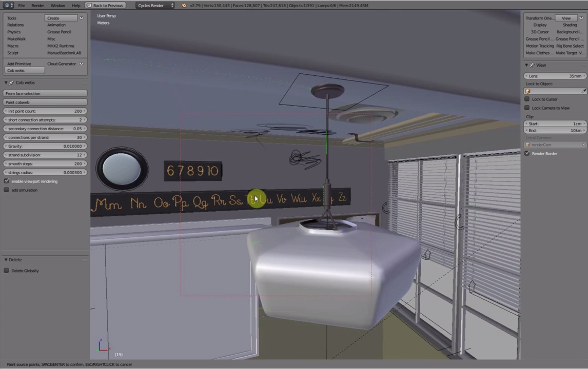This screenshot has width=588, height=369.
Task: Select the Cloud Generator tab
Action: (62, 64)
